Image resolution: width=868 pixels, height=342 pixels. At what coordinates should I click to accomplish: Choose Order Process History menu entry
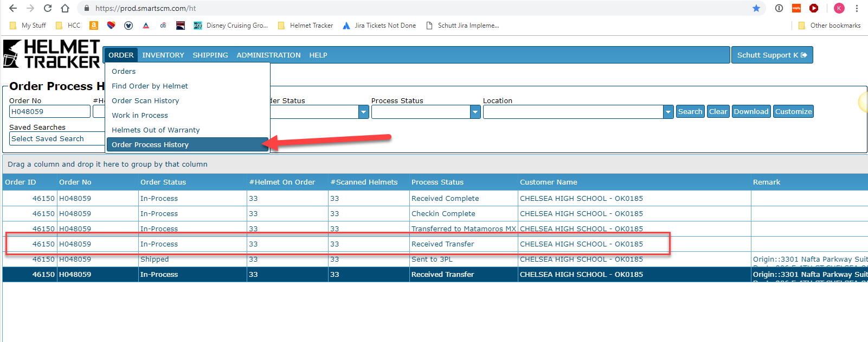188,144
